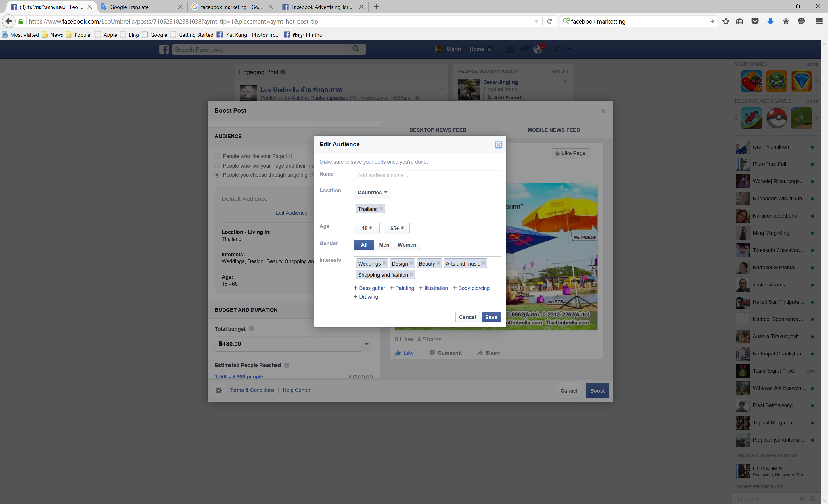Reload the current page

pos(549,21)
